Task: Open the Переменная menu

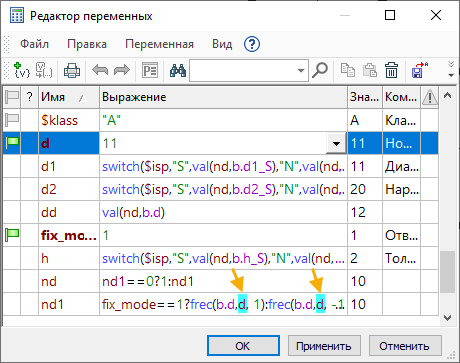Action: point(159,44)
